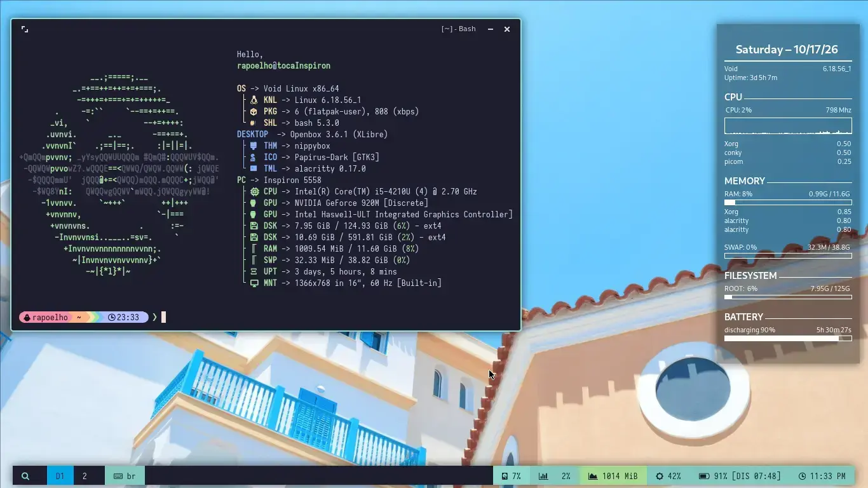Click the 'Void Linux x86_64' OS line
The height and width of the screenshot is (488, 868).
coord(301,88)
